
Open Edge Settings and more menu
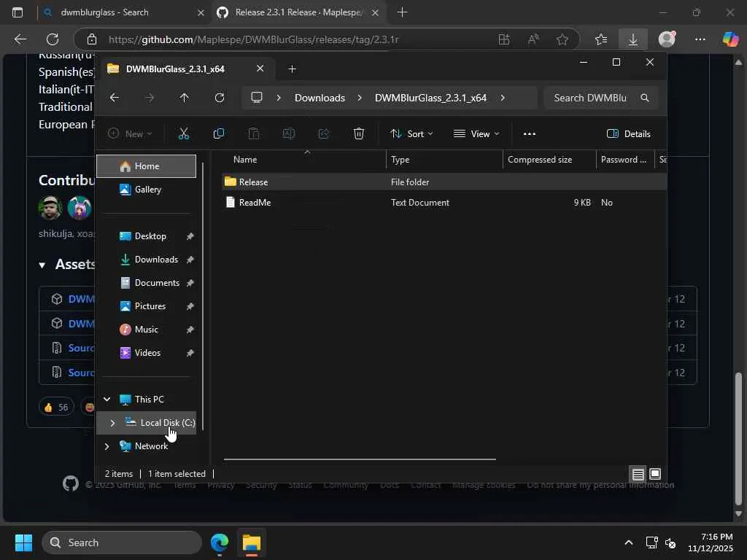700,39
